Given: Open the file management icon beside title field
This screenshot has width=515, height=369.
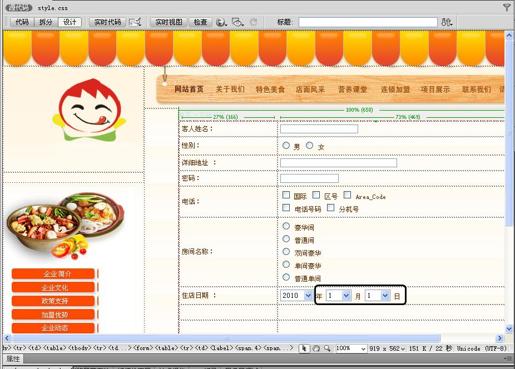Looking at the screenshot, I should (447, 22).
